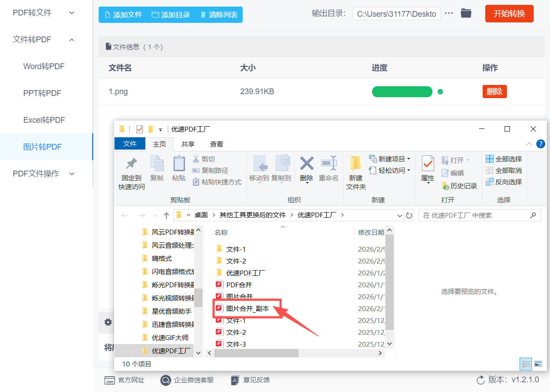Open the 共享 ribbon tab

click(188, 144)
